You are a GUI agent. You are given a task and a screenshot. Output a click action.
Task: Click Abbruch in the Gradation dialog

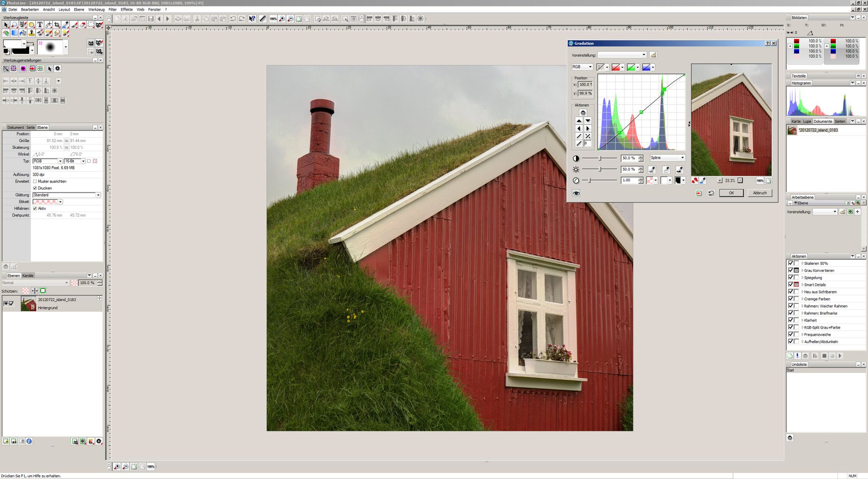tap(759, 193)
